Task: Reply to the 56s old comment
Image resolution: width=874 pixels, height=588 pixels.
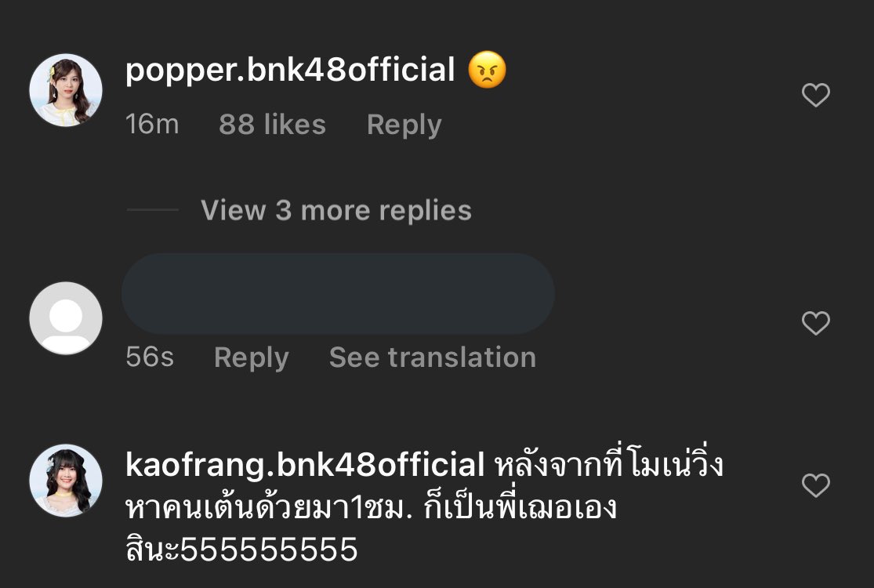Action: click(x=252, y=358)
